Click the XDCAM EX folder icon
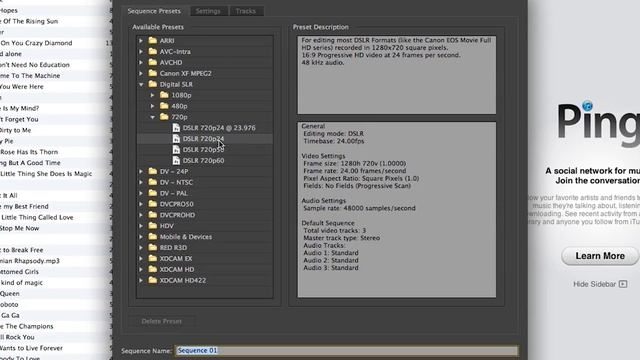Screen dimensions: 640x360 point(153,258)
